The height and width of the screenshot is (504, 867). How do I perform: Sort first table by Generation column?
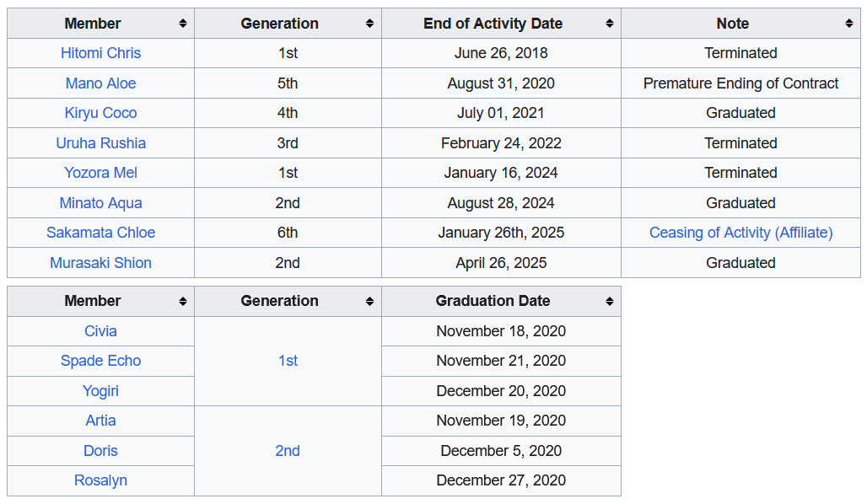pyautogui.click(x=369, y=24)
